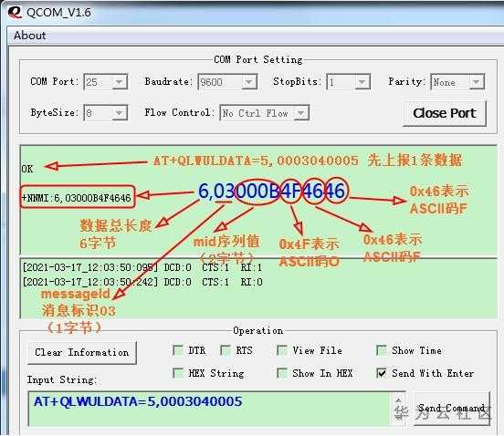504x436 pixels.
Task: Uncheck the Send With Enter checkbox
Action: click(382, 373)
